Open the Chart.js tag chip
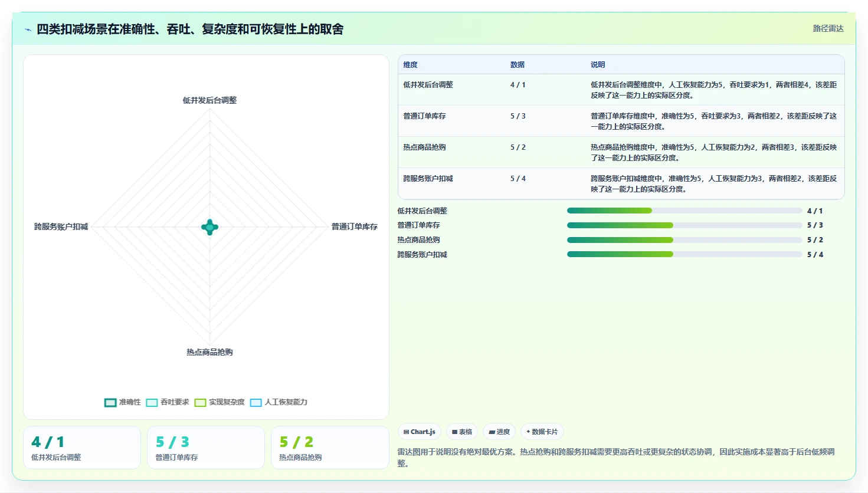 point(420,432)
